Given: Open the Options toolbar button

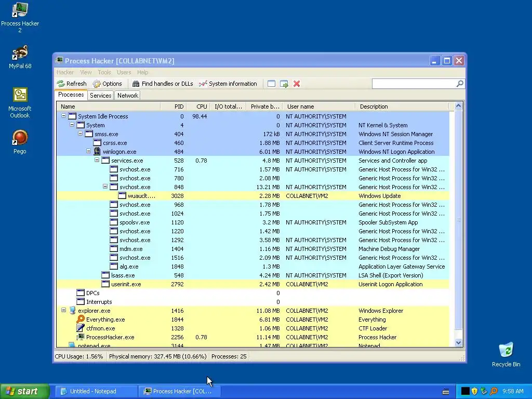Looking at the screenshot, I should tap(107, 84).
